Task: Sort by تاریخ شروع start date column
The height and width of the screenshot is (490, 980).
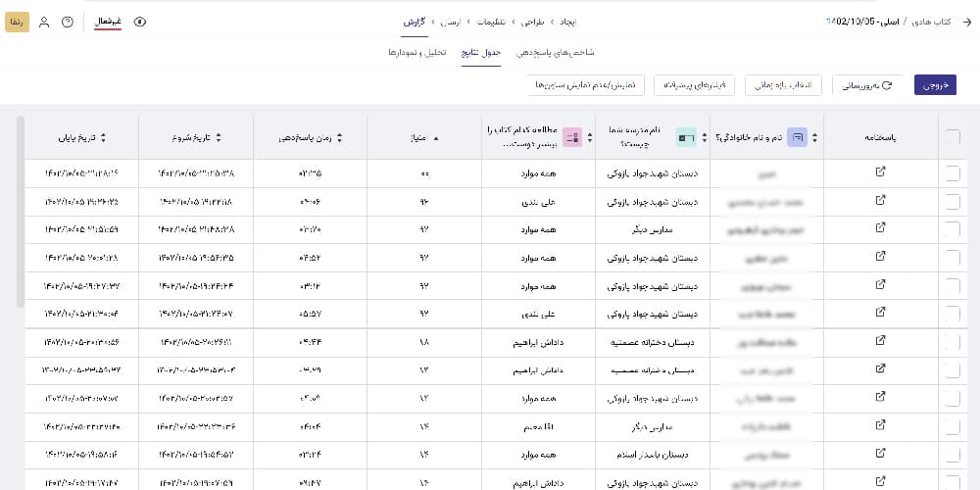Action: click(219, 138)
